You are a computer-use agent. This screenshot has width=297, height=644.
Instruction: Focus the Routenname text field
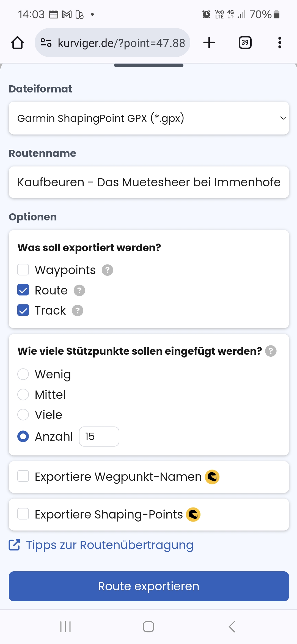point(149,182)
